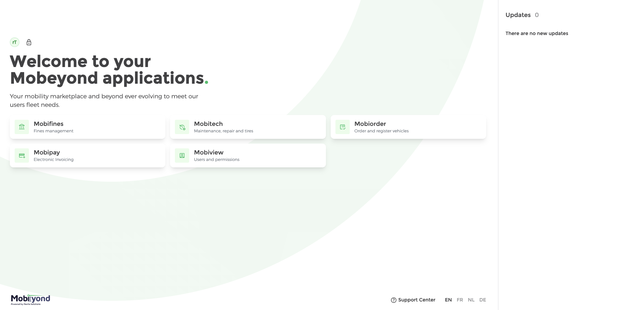Open Mobiview users and permissions

click(x=248, y=156)
